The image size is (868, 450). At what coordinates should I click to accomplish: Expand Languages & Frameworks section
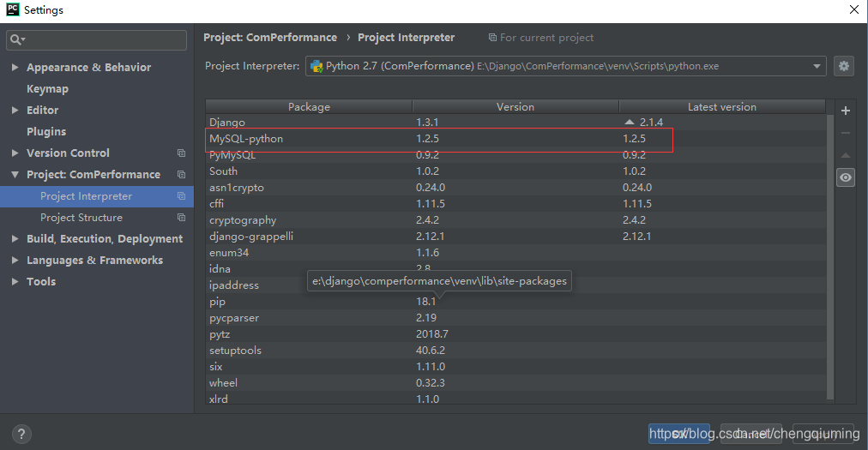(15, 261)
